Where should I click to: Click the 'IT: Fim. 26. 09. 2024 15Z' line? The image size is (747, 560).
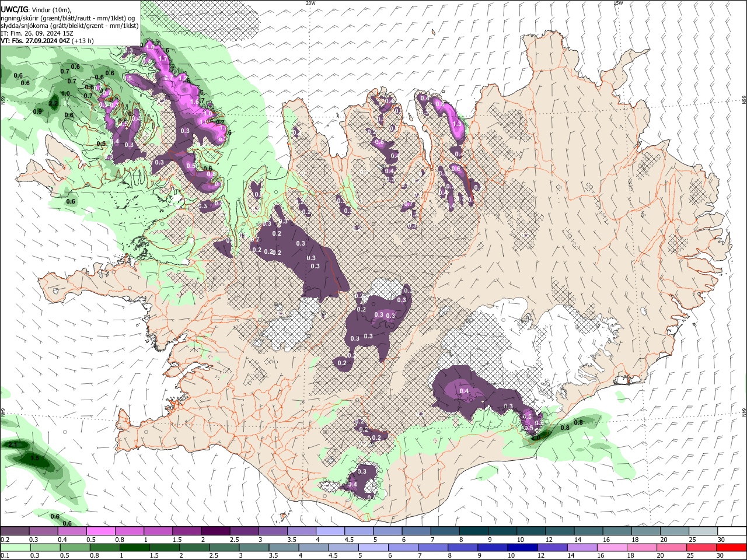point(37,34)
